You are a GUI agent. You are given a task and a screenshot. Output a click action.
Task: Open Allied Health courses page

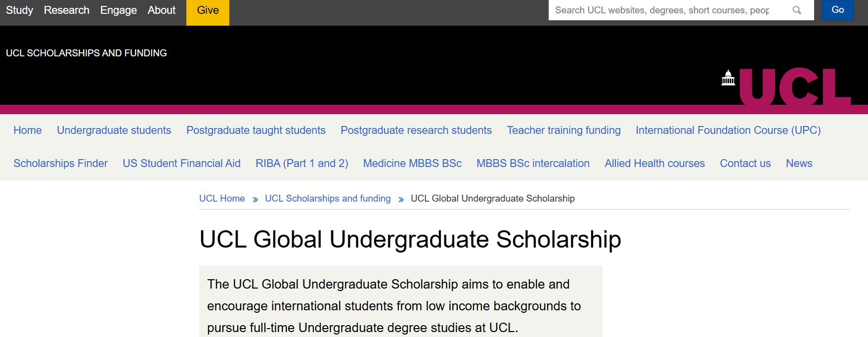[654, 164]
